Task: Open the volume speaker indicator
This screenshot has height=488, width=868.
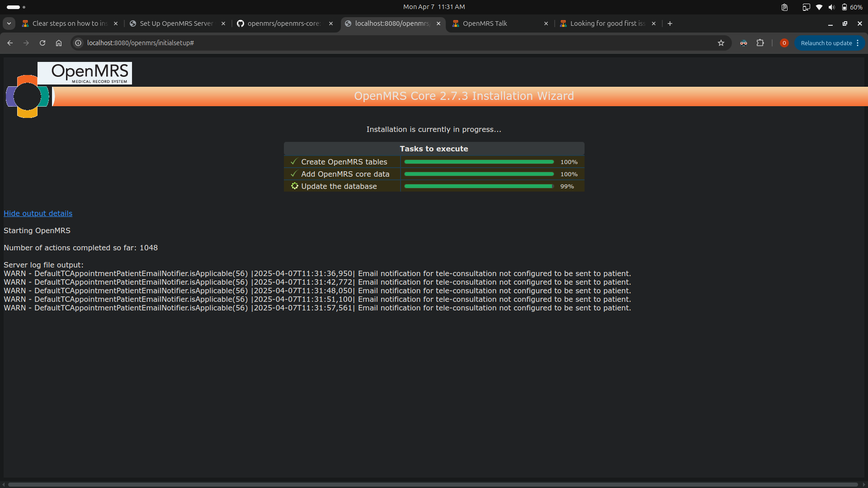Action: tap(832, 7)
